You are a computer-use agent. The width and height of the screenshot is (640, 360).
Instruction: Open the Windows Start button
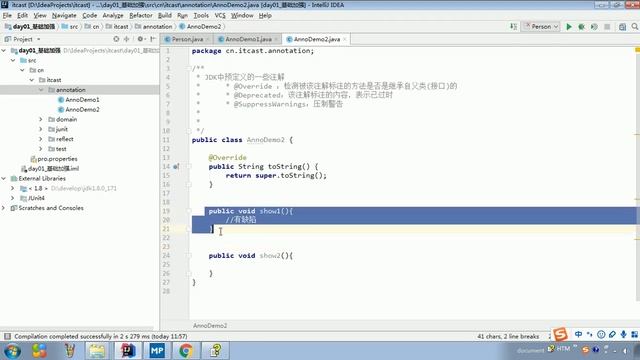12,351
